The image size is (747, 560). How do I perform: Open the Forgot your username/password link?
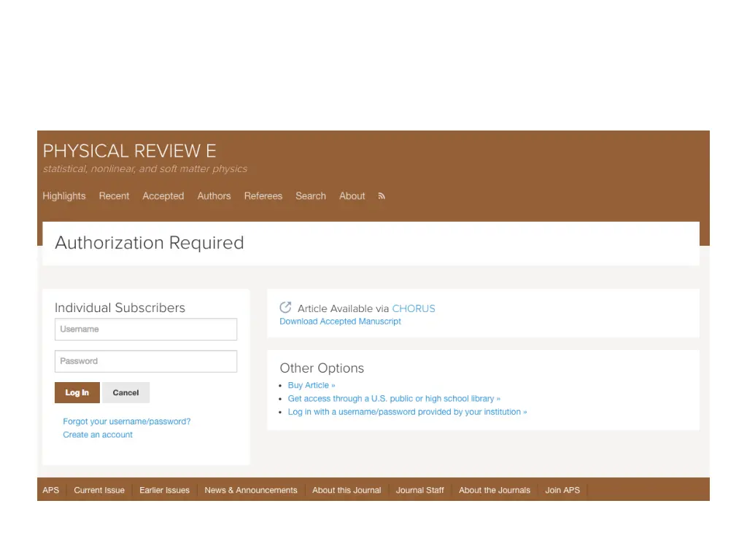pyautogui.click(x=127, y=421)
